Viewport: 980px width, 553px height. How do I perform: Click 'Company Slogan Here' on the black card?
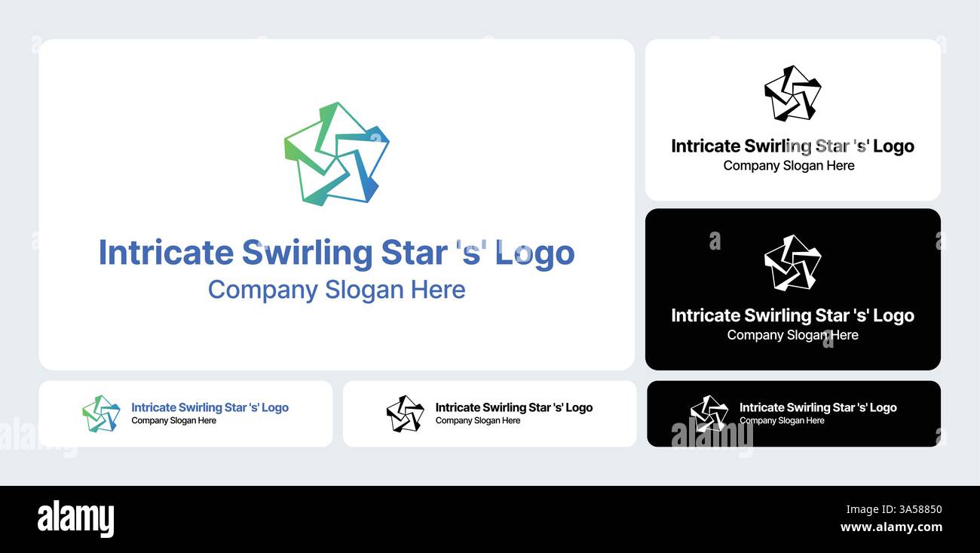pyautogui.click(x=792, y=335)
